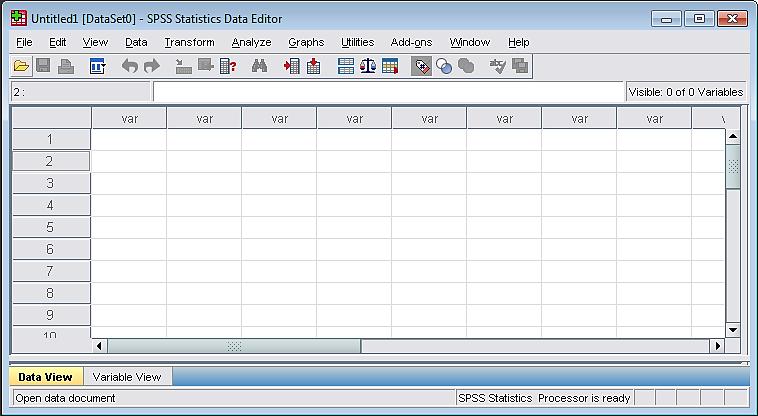Click the Undo arrow icon
The image size is (758, 416).
130,66
